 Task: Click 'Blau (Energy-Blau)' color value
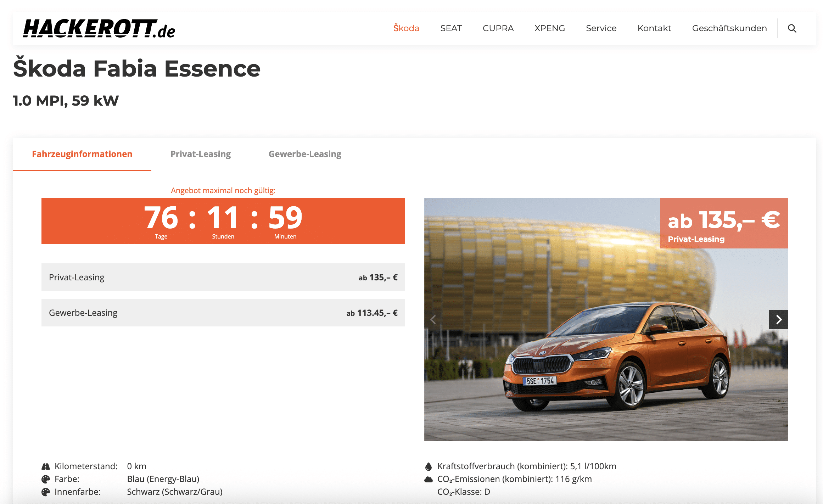163,479
